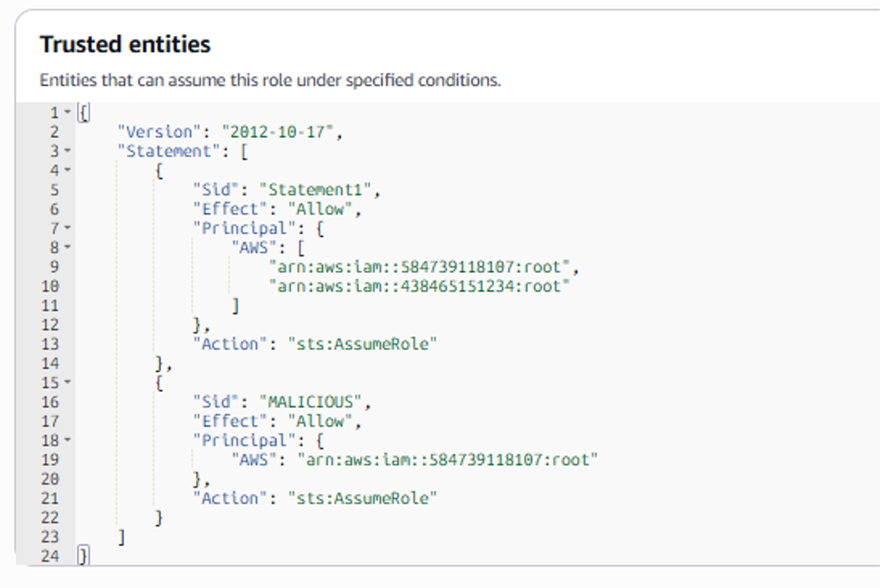Click the "Trusted entities" heading

(x=125, y=45)
